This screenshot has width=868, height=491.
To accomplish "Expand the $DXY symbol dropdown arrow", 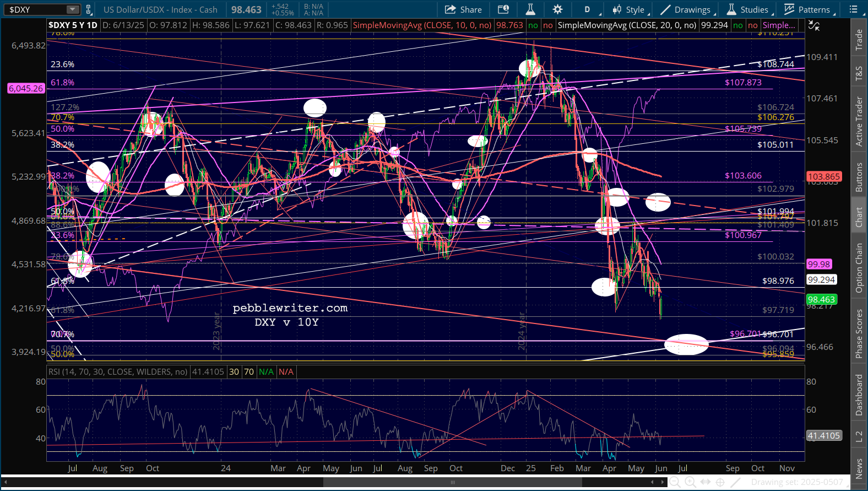I will tap(73, 9).
